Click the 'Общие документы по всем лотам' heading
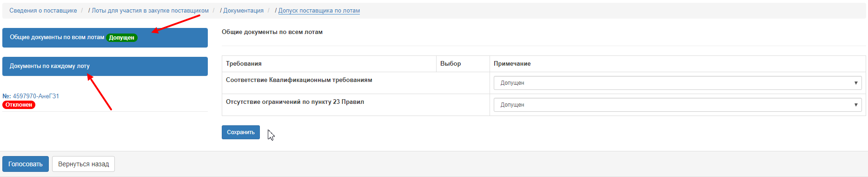The image size is (868, 177). 272,32
